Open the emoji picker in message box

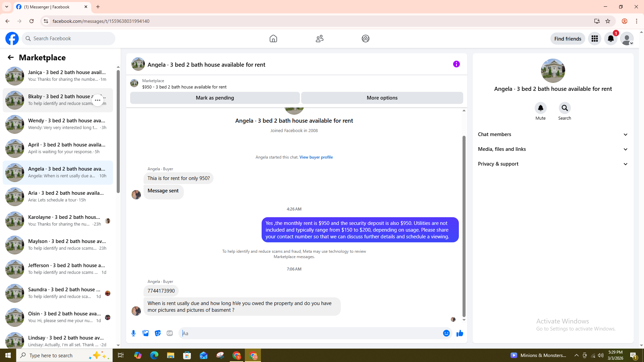click(446, 333)
